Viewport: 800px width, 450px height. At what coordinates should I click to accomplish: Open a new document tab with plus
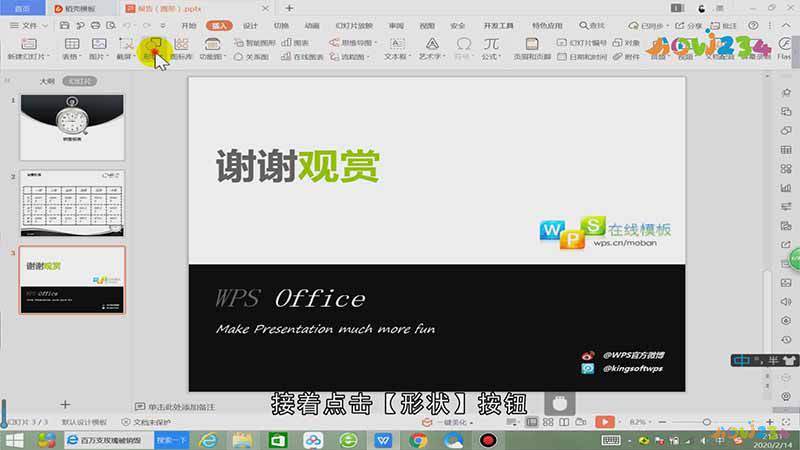pos(289,8)
